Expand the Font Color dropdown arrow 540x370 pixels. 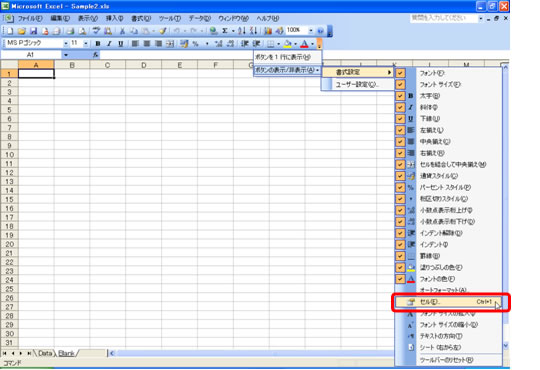coord(312,44)
